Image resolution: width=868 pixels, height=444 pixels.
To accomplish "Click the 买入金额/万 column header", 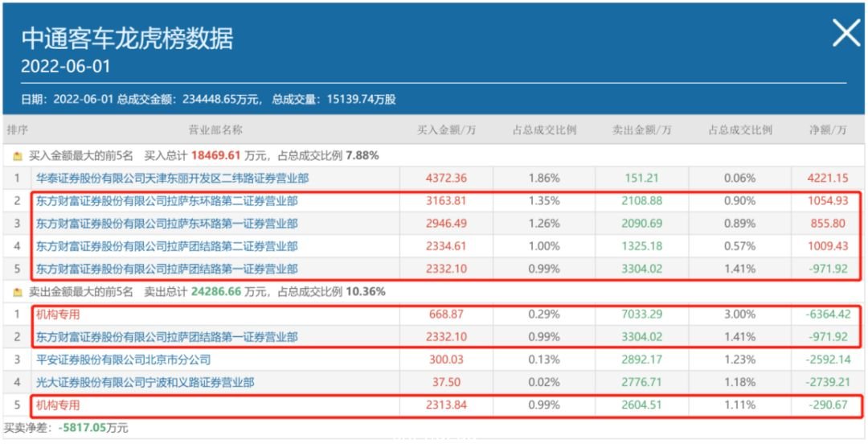I will point(447,130).
